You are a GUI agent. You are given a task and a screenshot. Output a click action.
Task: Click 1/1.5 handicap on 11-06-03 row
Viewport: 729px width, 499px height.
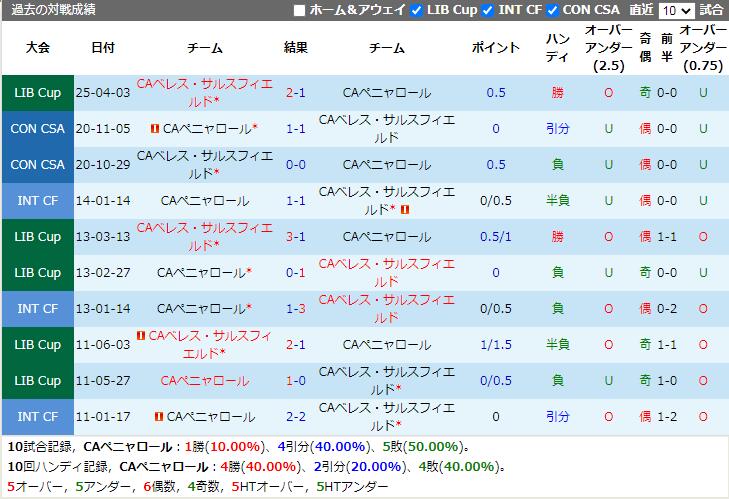pyautogui.click(x=496, y=345)
